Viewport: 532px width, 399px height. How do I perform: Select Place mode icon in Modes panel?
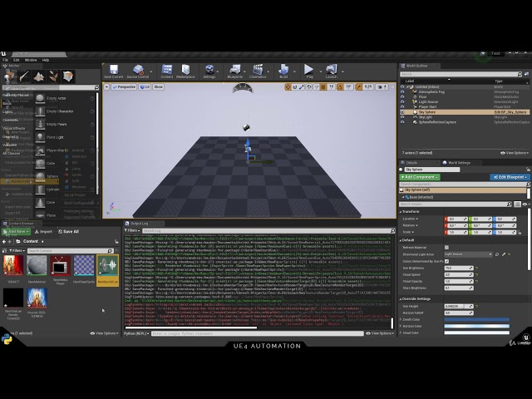9,76
